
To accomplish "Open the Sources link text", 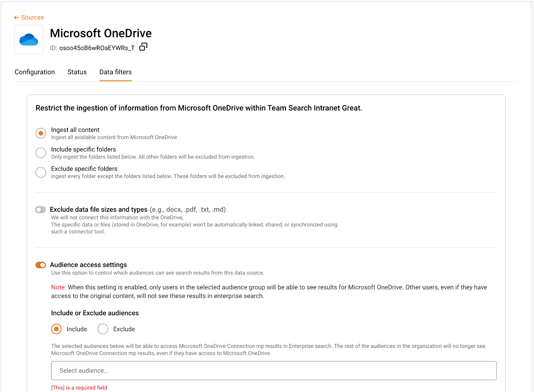I will (x=32, y=18).
